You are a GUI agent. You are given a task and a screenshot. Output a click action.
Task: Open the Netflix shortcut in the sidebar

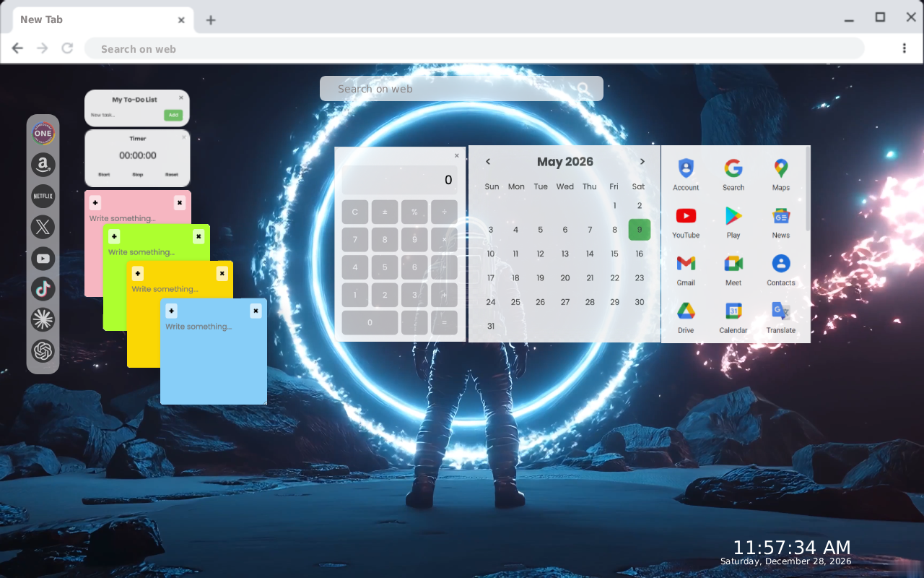(x=43, y=196)
